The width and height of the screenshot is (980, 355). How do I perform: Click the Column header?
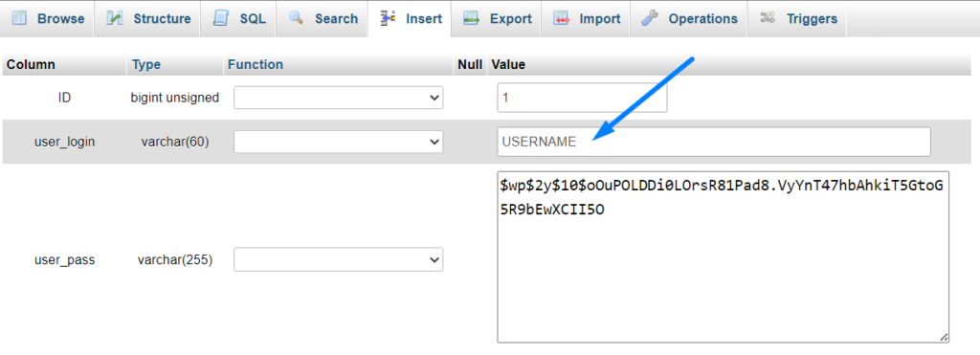click(32, 64)
